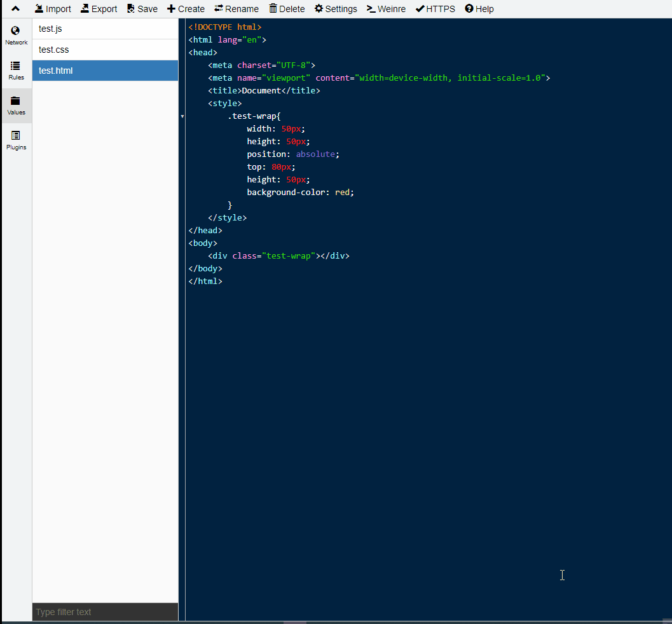Click the closing </html> tag line
This screenshot has width=672, height=624.
click(205, 281)
